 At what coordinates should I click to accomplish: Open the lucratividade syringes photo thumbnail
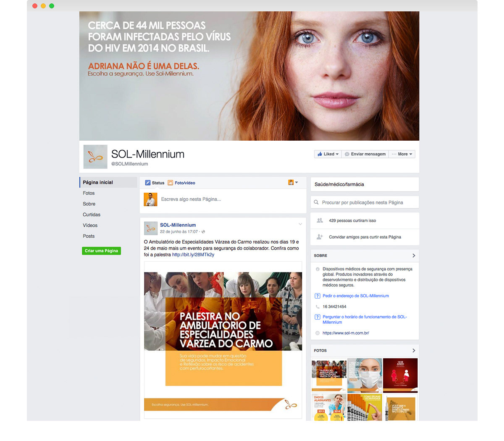pyautogui.click(x=365, y=407)
